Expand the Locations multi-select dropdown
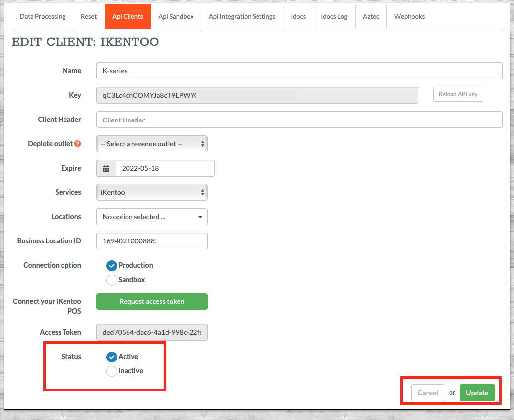The image size is (514, 420). click(152, 217)
